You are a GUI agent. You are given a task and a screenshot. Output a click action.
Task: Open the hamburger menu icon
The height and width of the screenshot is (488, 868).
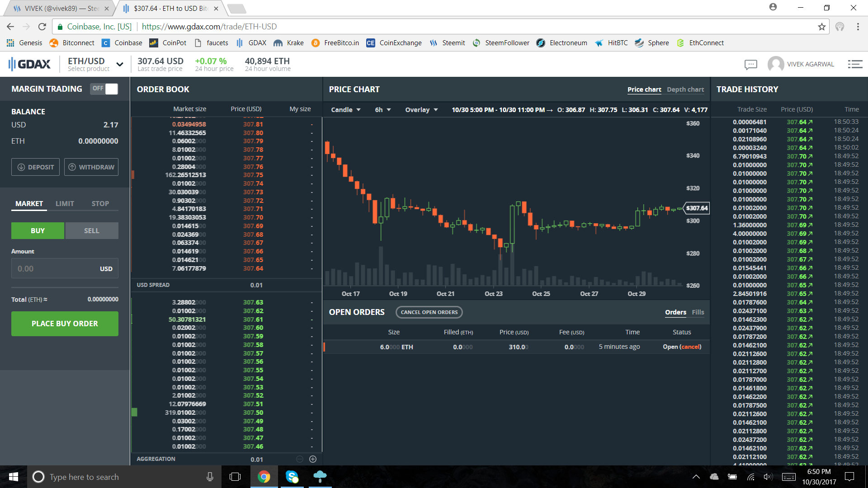854,64
